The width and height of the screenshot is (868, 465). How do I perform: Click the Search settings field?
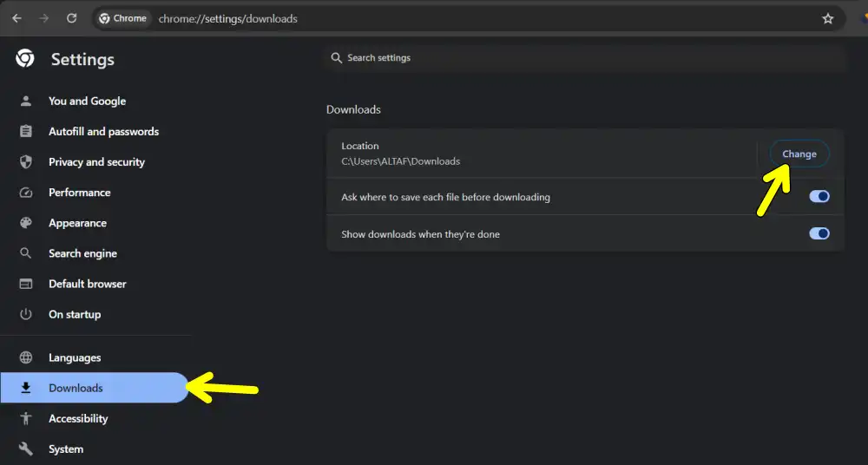pyautogui.click(x=586, y=57)
